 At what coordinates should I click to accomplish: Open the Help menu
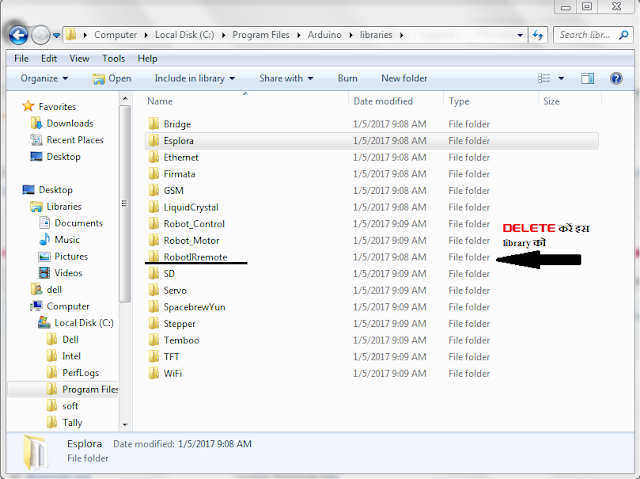(147, 59)
